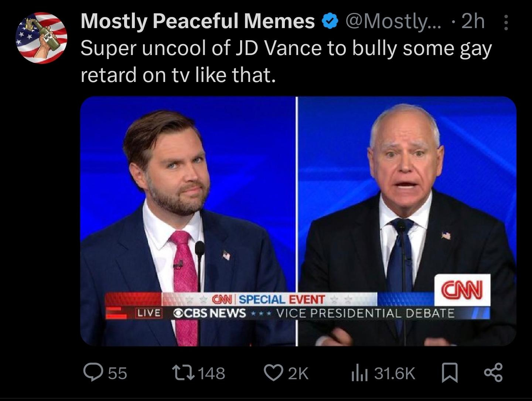Open the three-dot more options menu
This screenshot has width=532, height=401.
click(506, 21)
